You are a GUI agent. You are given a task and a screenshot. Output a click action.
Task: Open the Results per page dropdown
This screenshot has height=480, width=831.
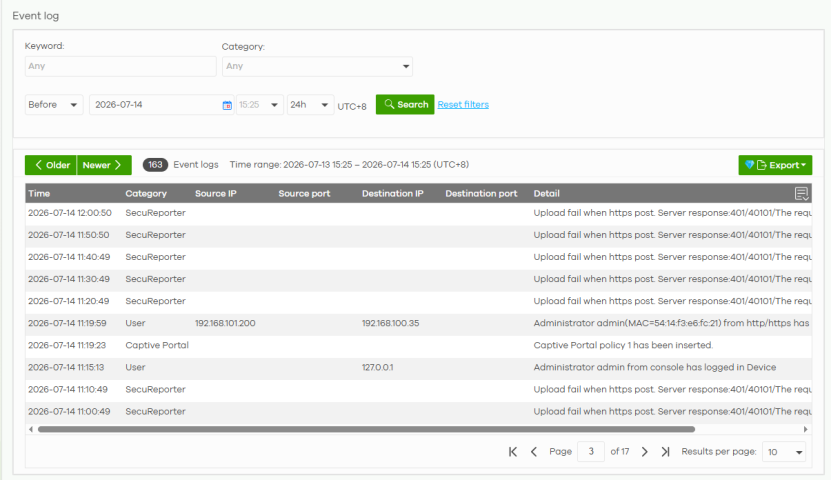784,452
